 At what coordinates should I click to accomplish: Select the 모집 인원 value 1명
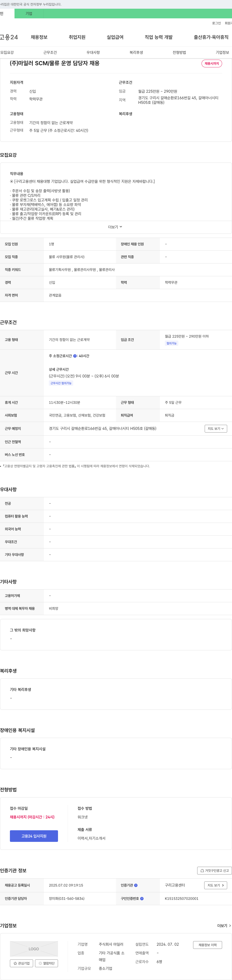tap(51, 244)
